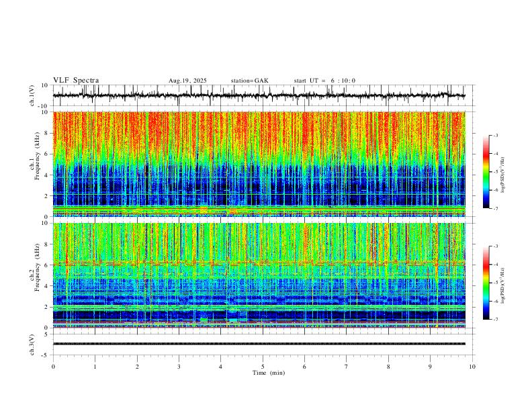Select the ch.2 "Frequency (kHz)" axis label
Screen dimensions: 532x411
[x=37, y=267]
